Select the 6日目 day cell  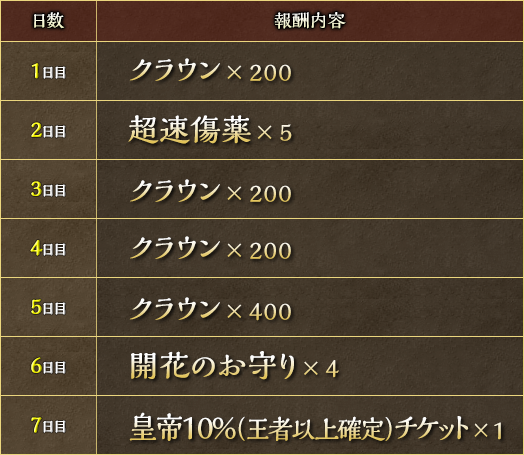[48, 366]
